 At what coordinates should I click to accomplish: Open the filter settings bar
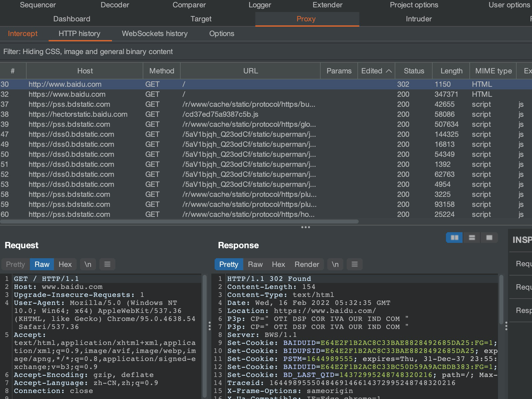coord(88,52)
